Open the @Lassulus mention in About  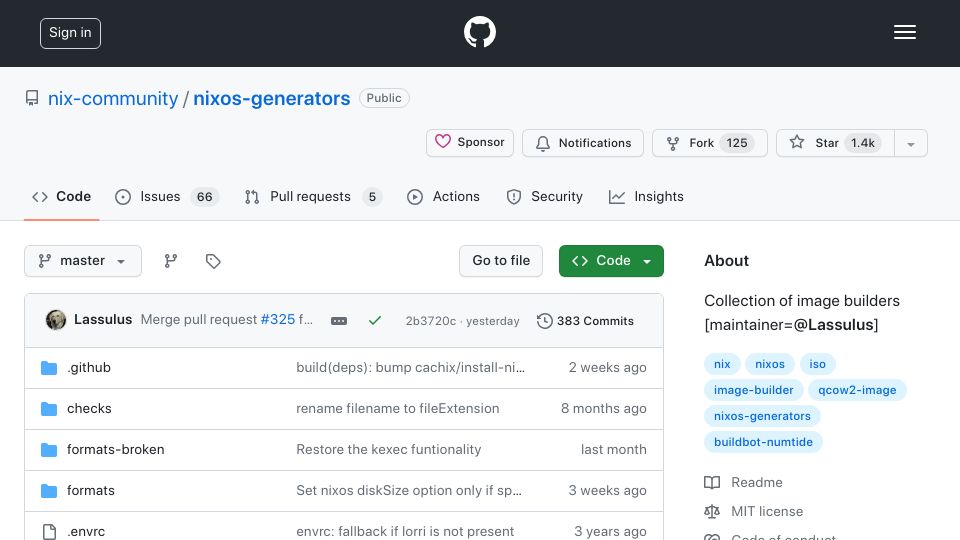tap(833, 324)
